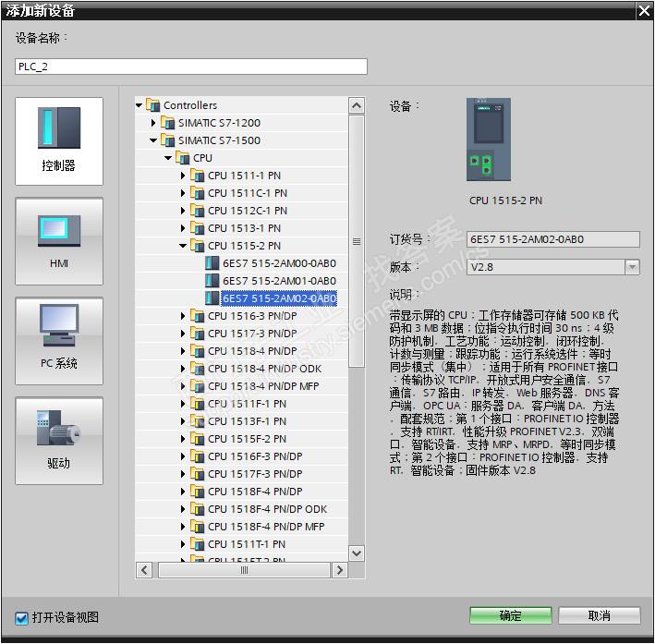Click the CPU 1518-4 PN/DP ODK folder icon
Image resolution: width=655 pixels, height=644 pixels.
point(197,369)
